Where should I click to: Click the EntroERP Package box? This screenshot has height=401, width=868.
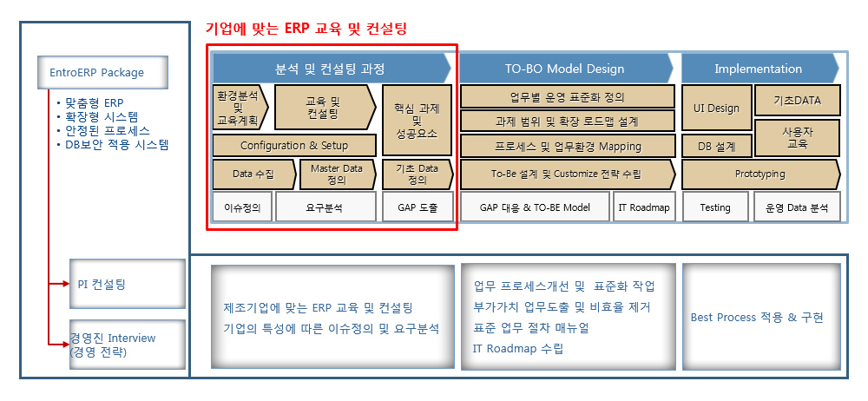pos(103,73)
